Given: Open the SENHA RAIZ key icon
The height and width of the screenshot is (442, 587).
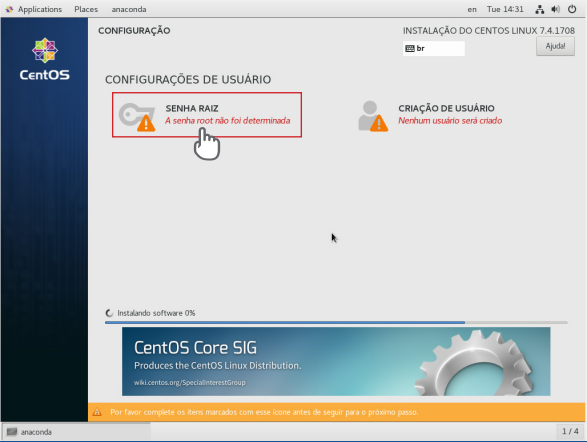Looking at the screenshot, I should 137,116.
